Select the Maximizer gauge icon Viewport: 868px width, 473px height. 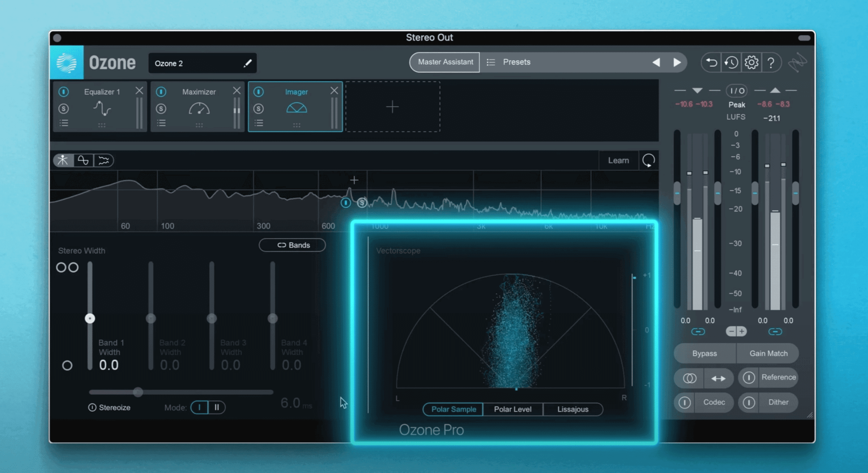[x=199, y=108]
